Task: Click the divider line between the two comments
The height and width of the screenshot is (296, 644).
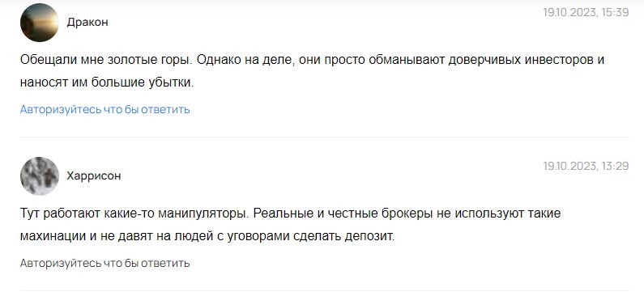Action: point(325,137)
